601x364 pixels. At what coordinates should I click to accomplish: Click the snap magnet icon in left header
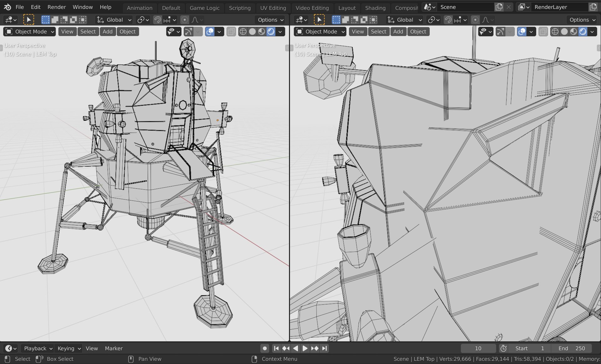coord(157,20)
